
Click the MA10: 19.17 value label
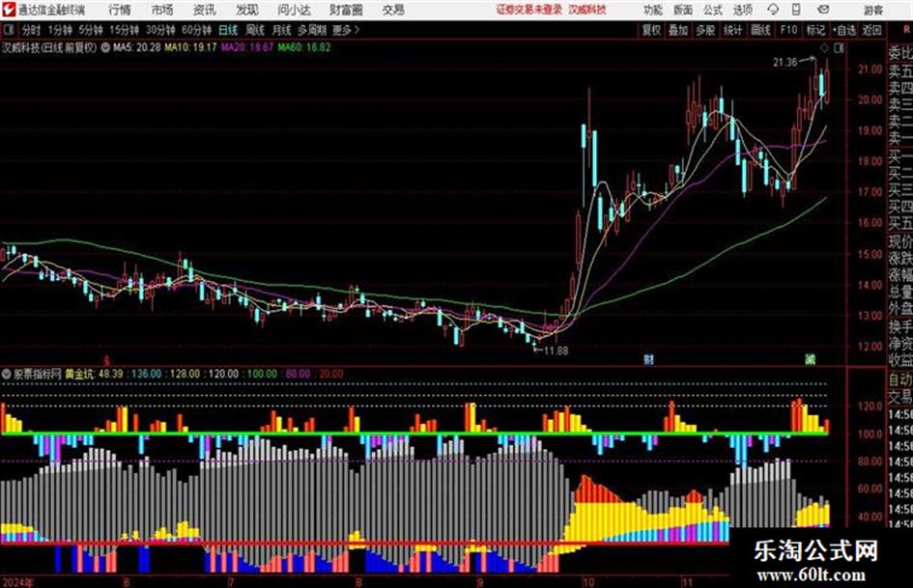(x=190, y=47)
